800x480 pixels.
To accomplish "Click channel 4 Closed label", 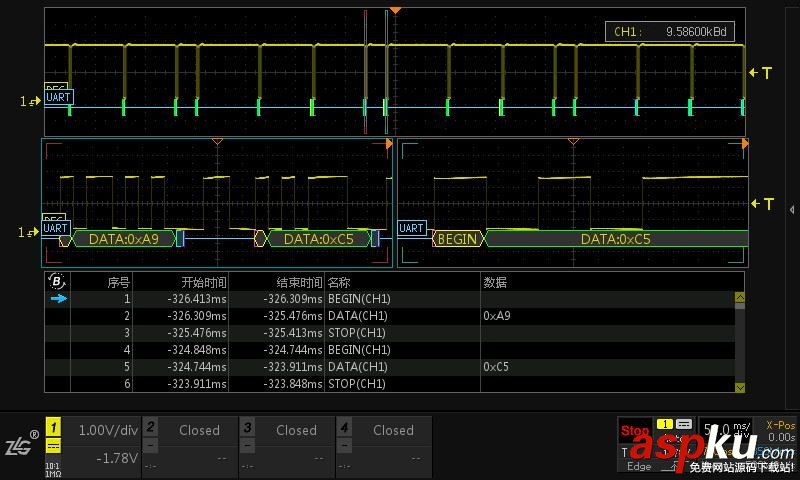I will (x=393, y=430).
